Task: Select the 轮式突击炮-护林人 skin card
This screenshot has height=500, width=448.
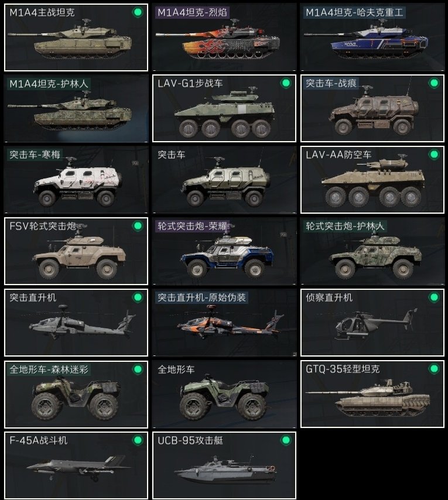Action: (x=372, y=251)
